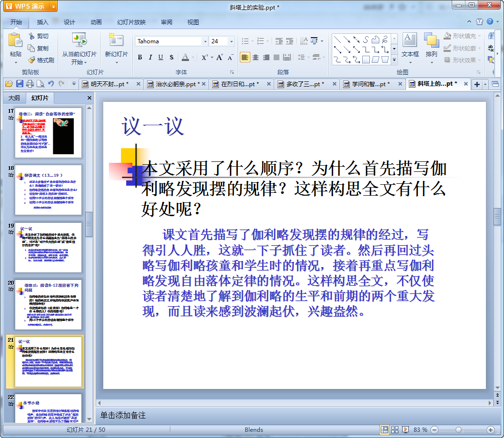Viewport: 504px width, 438px height.
Task: Click the slide pane vertical scrollbar thumb
Action: point(497,217)
